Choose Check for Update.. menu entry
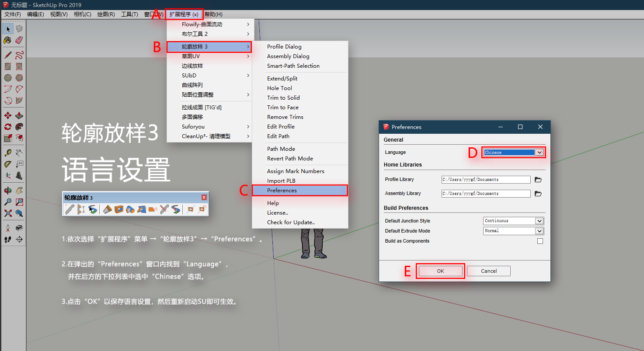 pos(300,222)
